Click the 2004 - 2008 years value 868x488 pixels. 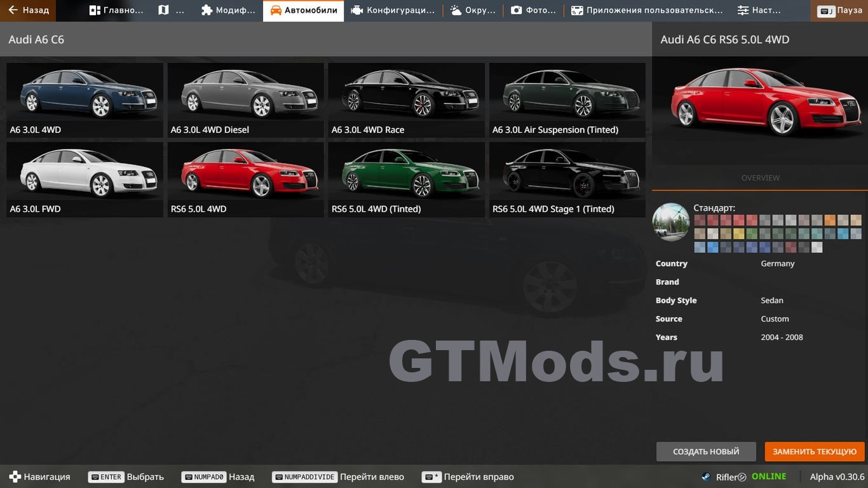782,337
